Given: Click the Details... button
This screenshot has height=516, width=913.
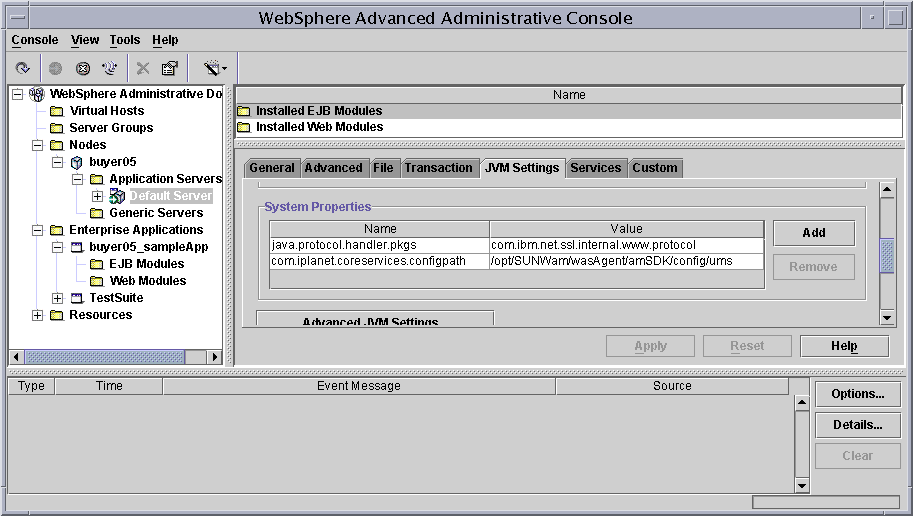Looking at the screenshot, I should click(x=858, y=425).
